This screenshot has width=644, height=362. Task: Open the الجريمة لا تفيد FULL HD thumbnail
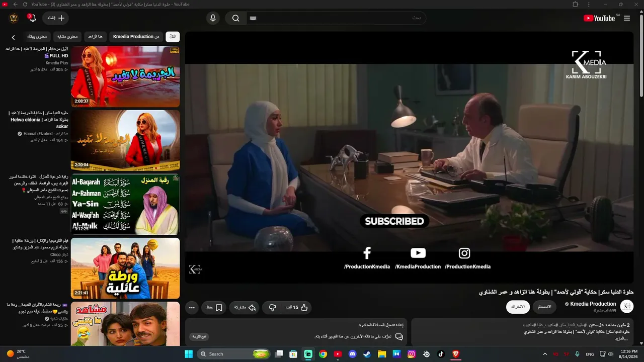tap(125, 76)
